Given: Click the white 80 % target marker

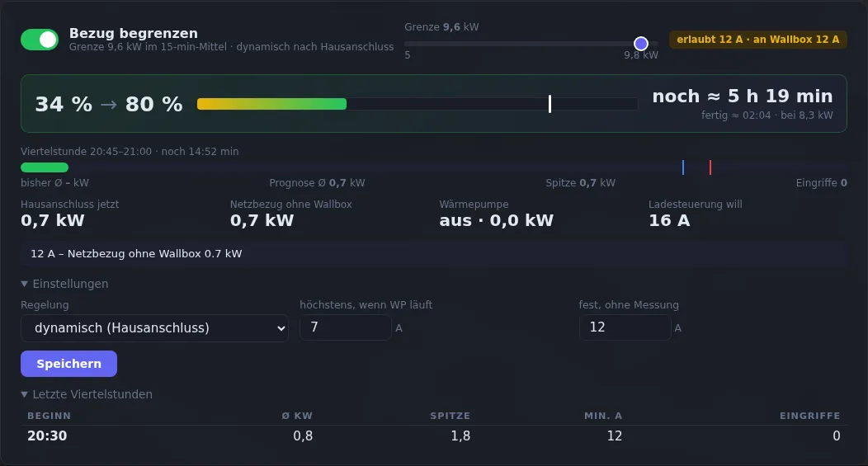Looking at the screenshot, I should coord(550,103).
